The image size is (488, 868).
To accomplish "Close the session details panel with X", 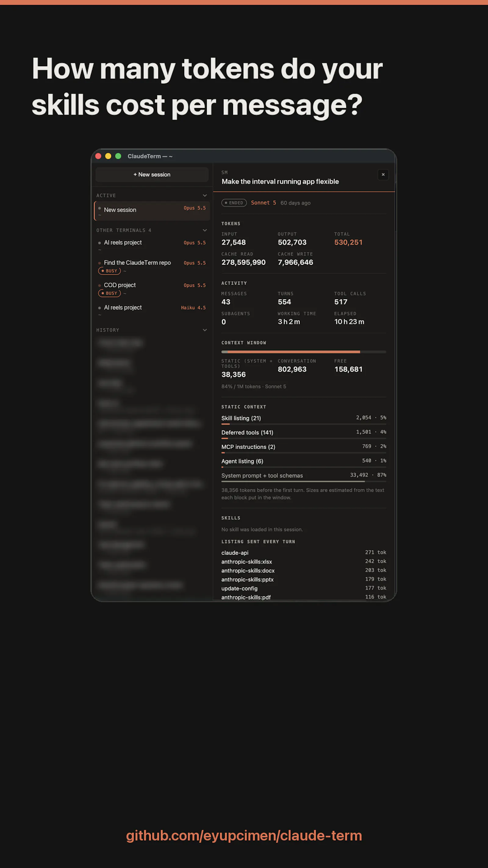I will [x=383, y=175].
